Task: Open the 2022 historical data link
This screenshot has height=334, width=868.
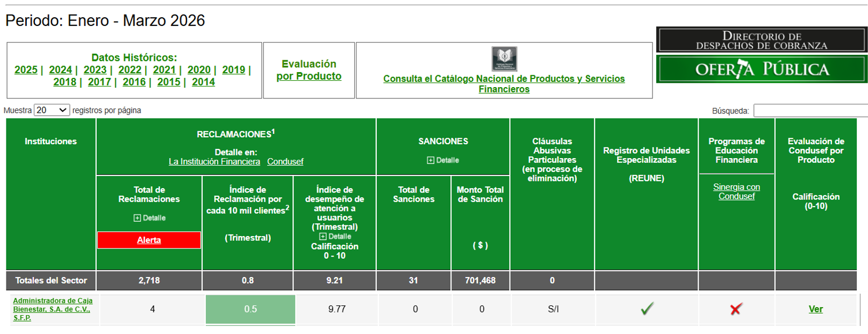Action: pyautogui.click(x=130, y=70)
